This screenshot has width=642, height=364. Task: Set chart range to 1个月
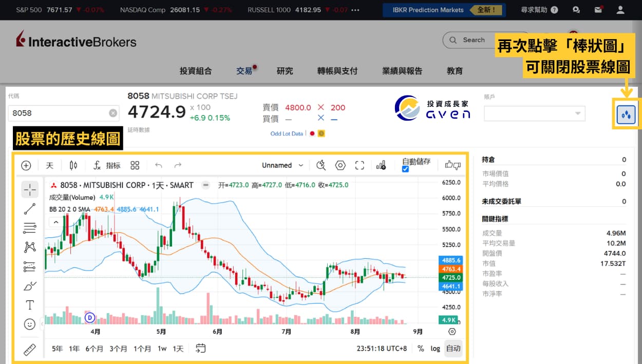tap(142, 348)
